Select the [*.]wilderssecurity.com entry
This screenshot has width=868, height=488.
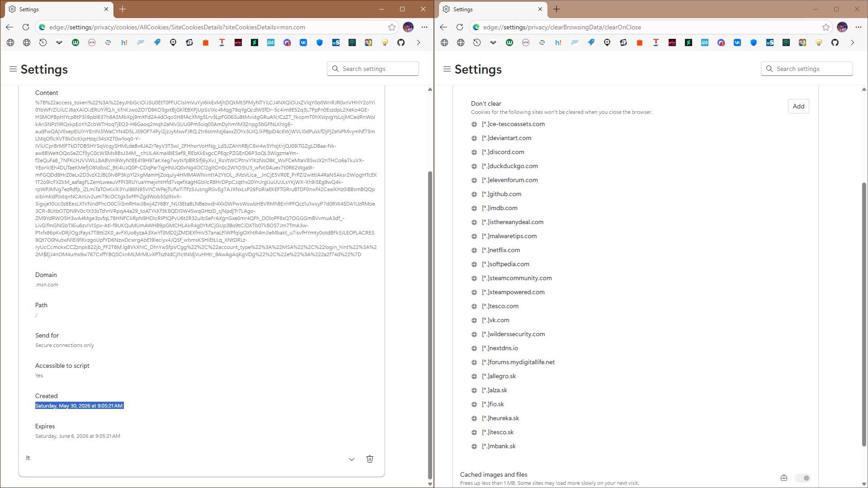(x=513, y=334)
